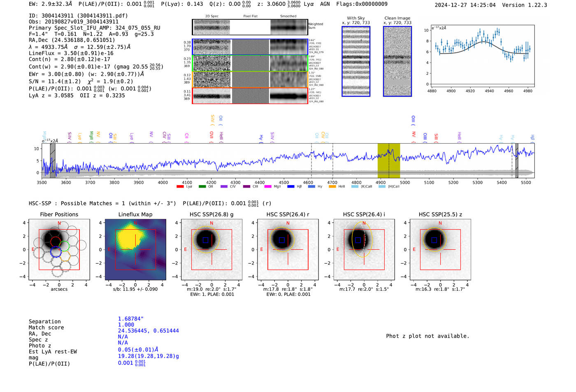Viewport: 576px width, 392px height.
Task: Select the Est LyA rest-EW value 0.05(±0.01)Å
Action: coord(138,350)
